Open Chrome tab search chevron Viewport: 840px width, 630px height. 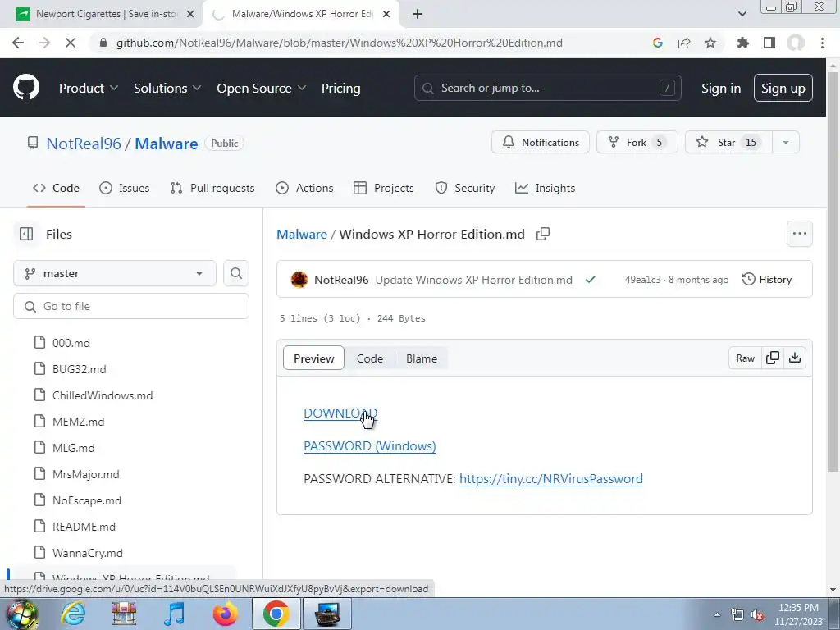[742, 14]
